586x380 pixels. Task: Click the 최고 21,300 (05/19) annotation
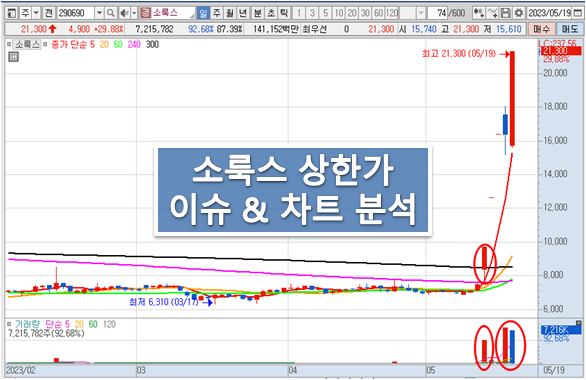(x=459, y=54)
